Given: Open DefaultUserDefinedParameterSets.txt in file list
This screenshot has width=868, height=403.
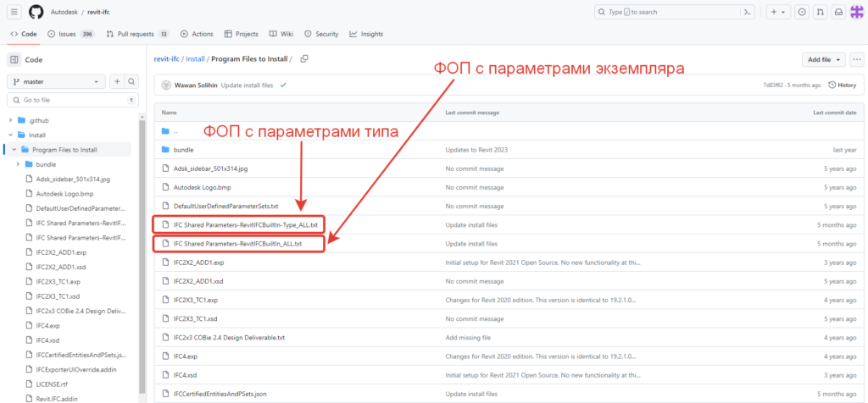Looking at the screenshot, I should coord(225,207).
